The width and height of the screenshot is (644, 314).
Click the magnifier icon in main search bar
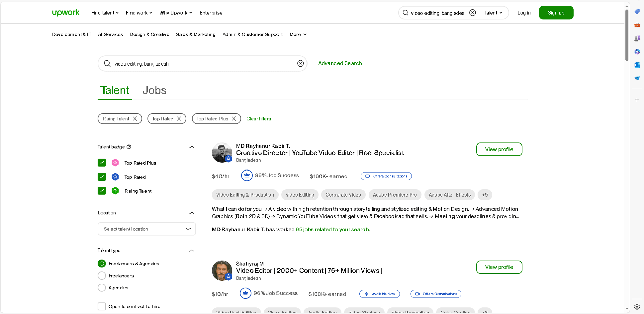[x=107, y=63]
